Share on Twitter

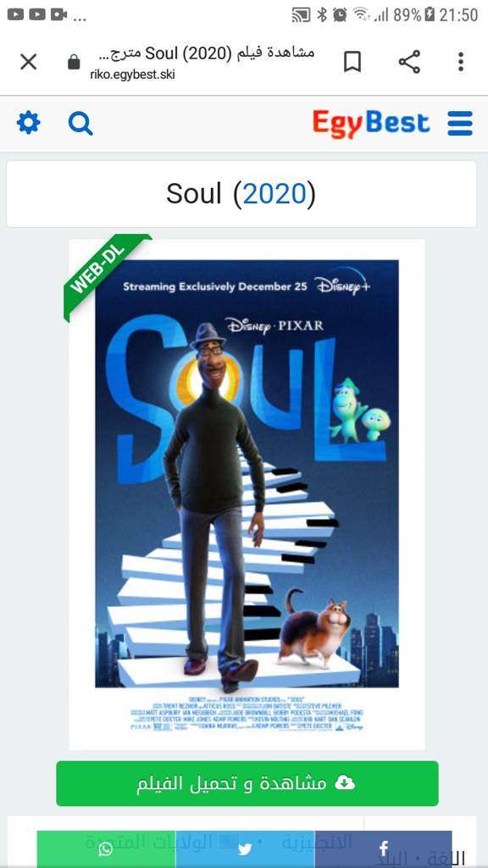tap(245, 849)
